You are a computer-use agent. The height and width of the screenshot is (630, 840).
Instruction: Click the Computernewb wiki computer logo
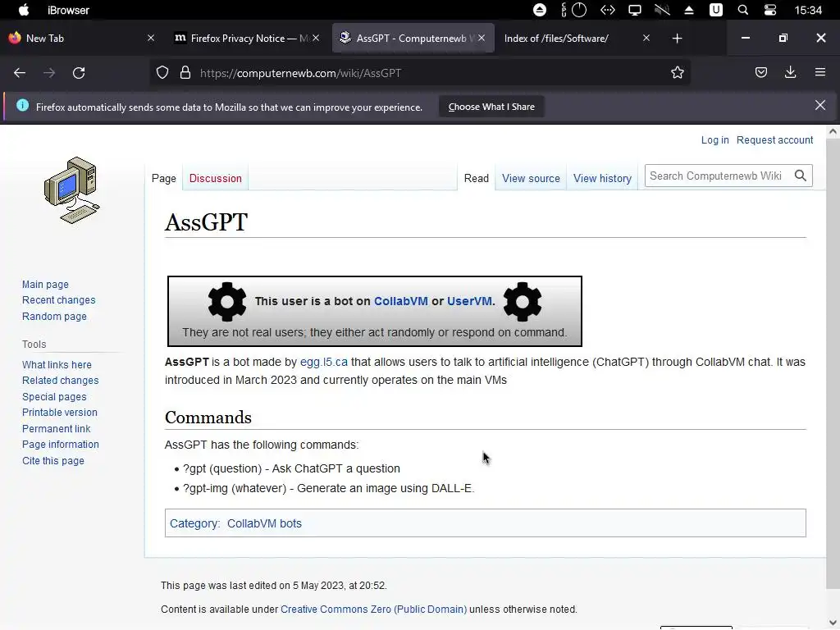click(x=72, y=190)
